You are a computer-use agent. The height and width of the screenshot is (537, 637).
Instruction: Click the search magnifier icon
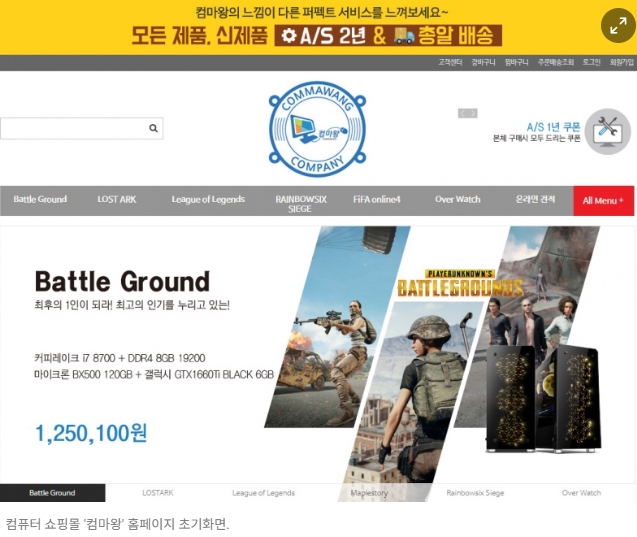(153, 128)
